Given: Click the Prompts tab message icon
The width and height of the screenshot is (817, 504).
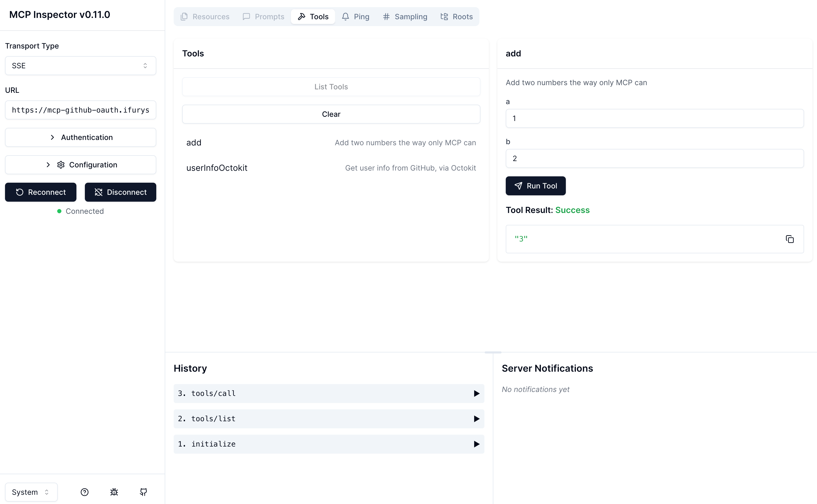Looking at the screenshot, I should pos(246,17).
